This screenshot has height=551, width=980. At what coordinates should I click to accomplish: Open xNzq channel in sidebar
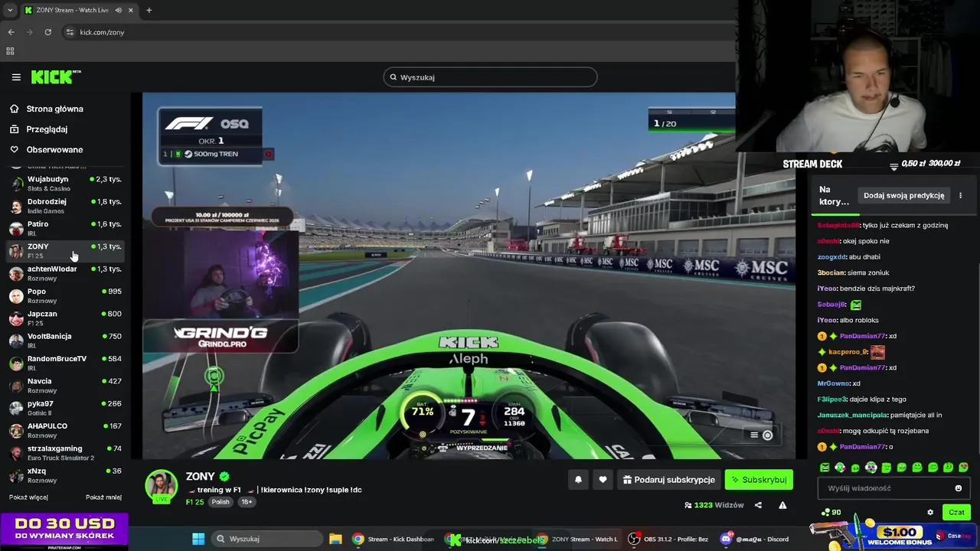65,475
